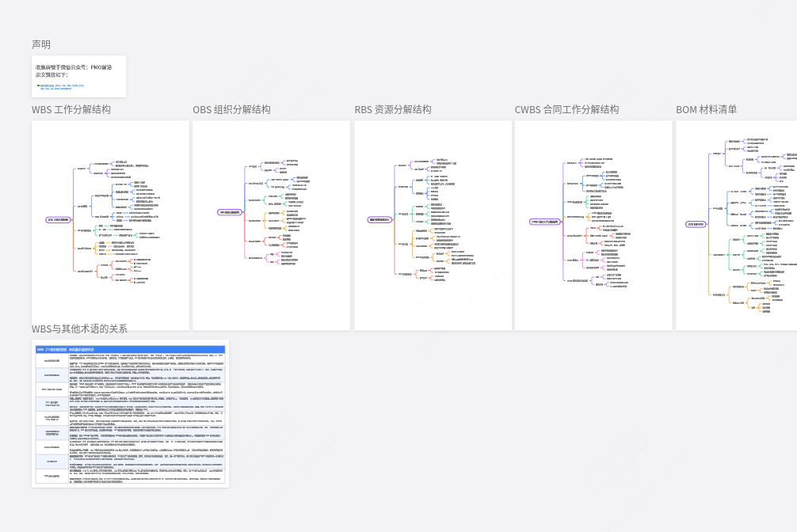Click the central node of OBS mind map
The height and width of the screenshot is (532, 797).
coord(230,212)
